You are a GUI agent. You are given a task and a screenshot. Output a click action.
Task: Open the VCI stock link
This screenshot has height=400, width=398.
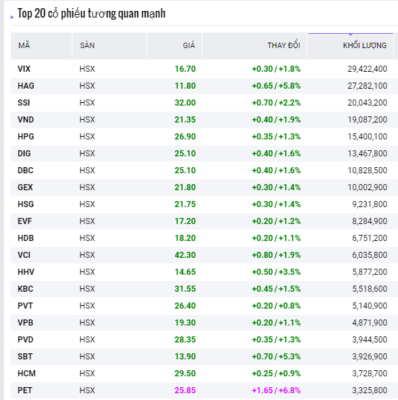point(24,255)
